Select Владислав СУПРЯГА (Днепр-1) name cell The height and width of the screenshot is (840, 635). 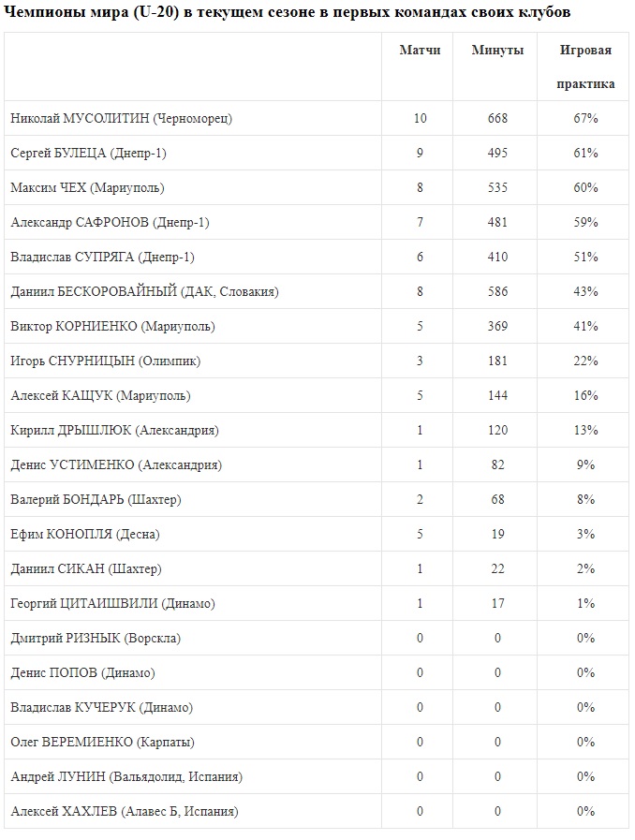102,257
